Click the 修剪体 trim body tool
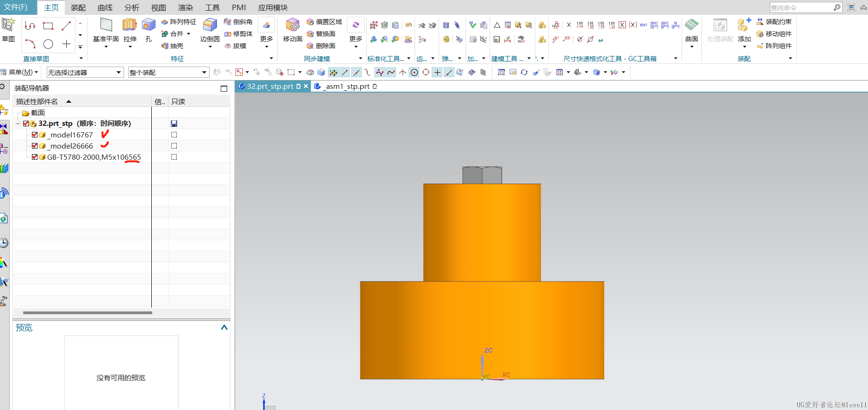 [238, 34]
